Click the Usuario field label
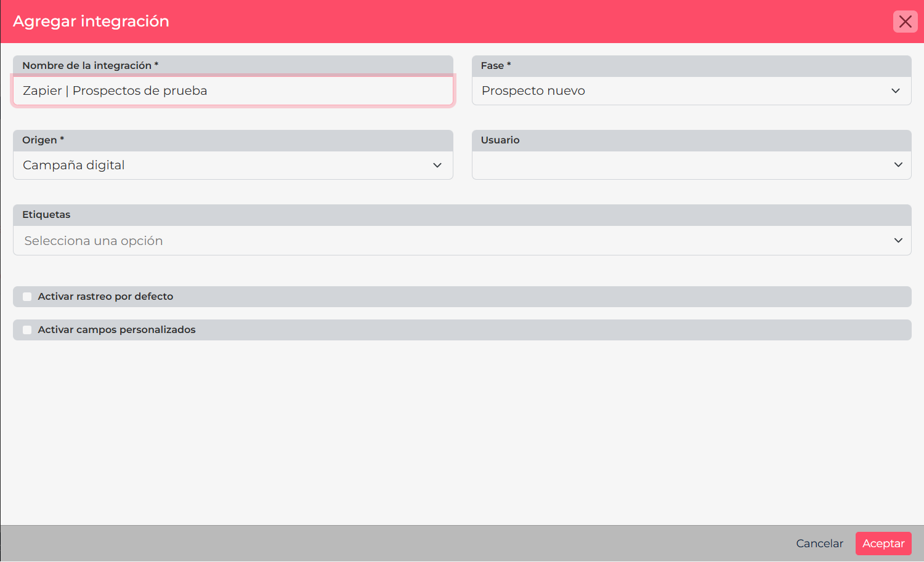 500,140
